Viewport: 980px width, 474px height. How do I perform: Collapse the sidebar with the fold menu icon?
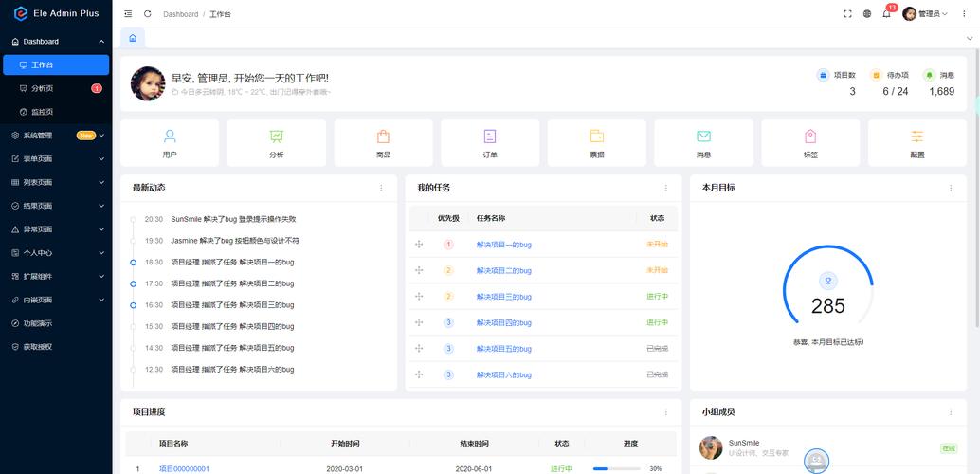click(x=128, y=14)
